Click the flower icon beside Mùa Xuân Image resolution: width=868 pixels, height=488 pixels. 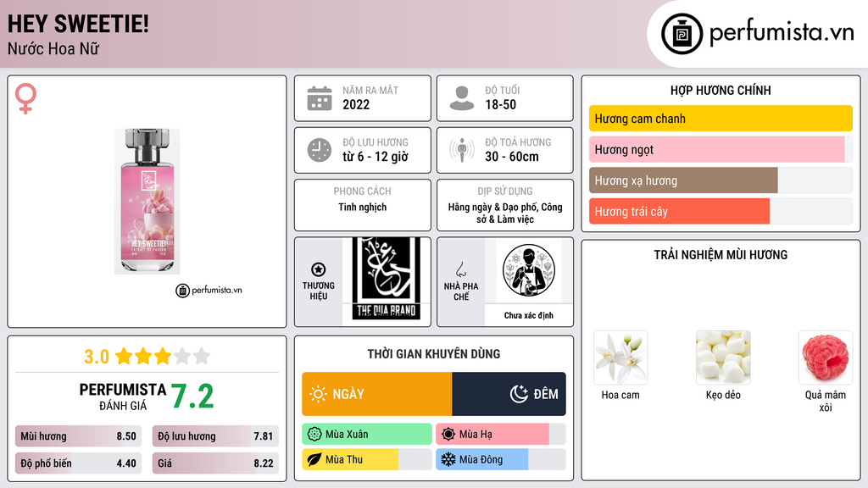click(314, 435)
